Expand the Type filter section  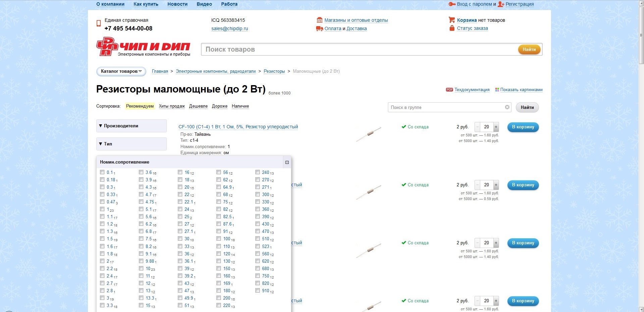pyautogui.click(x=131, y=144)
